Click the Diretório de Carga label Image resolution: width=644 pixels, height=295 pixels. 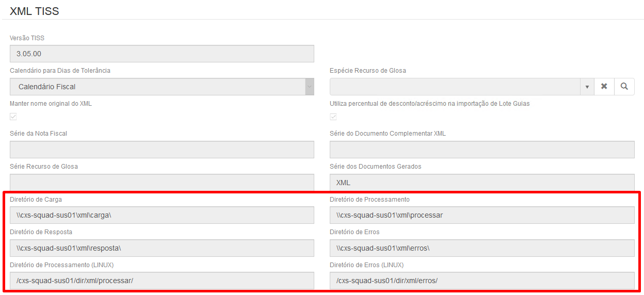pyautogui.click(x=36, y=200)
